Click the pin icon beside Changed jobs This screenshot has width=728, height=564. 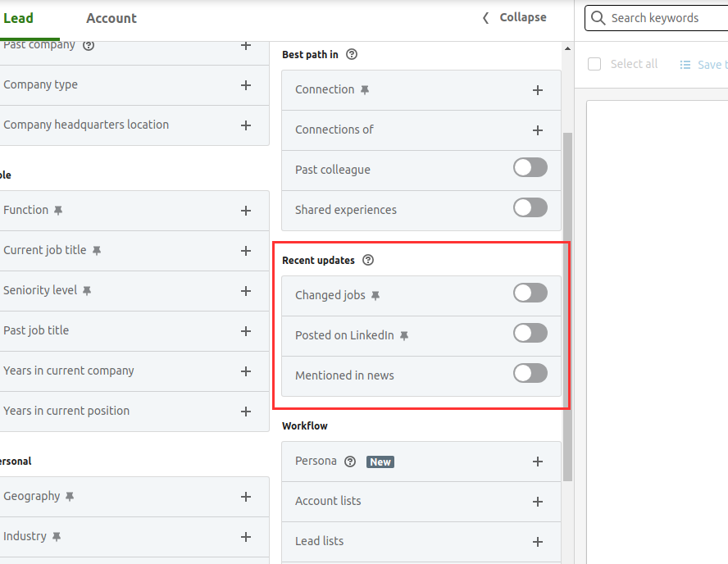375,296
